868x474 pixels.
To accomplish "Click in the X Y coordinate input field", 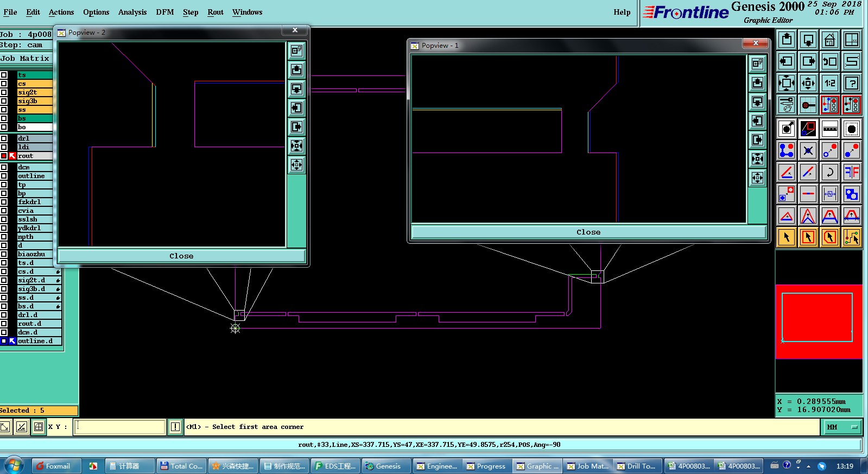I will coord(119,427).
